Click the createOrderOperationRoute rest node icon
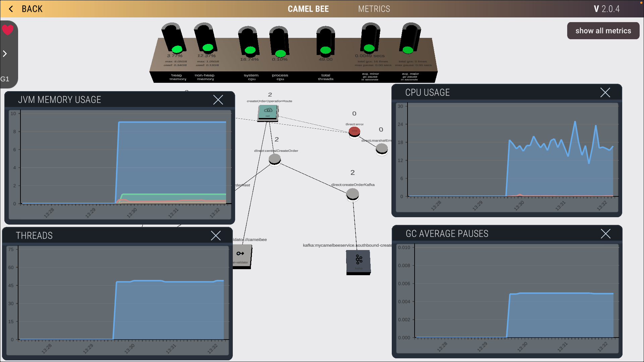The image size is (644, 362). (268, 112)
